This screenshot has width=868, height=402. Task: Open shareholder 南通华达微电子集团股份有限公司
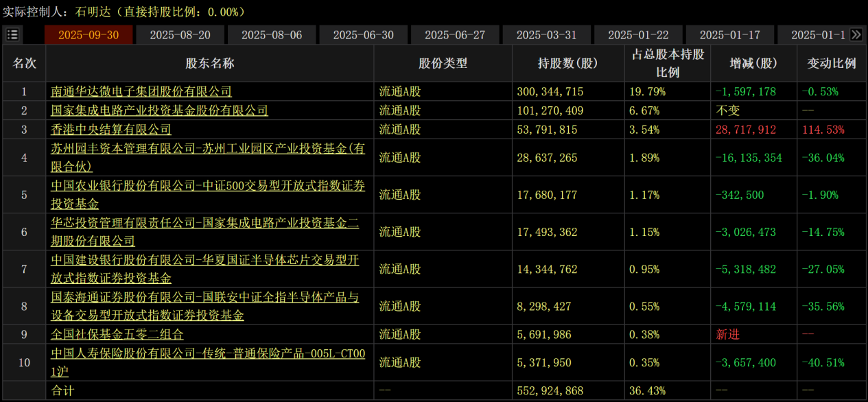(x=141, y=91)
